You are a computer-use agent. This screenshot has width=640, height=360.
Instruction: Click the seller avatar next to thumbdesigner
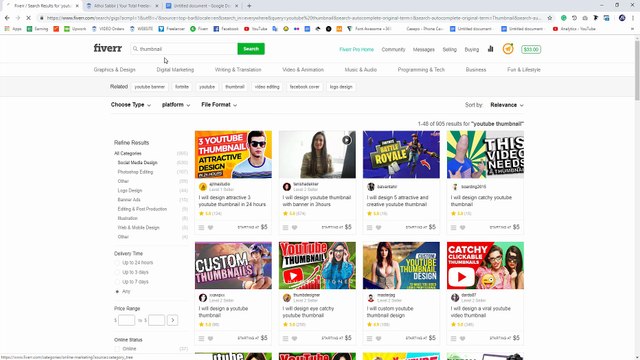pyautogui.click(x=287, y=298)
